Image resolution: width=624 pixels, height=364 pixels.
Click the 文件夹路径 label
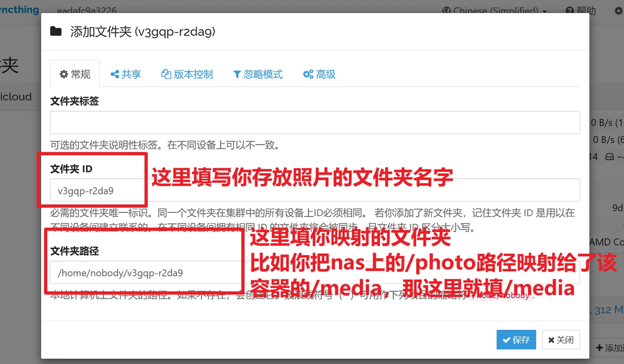coord(74,251)
